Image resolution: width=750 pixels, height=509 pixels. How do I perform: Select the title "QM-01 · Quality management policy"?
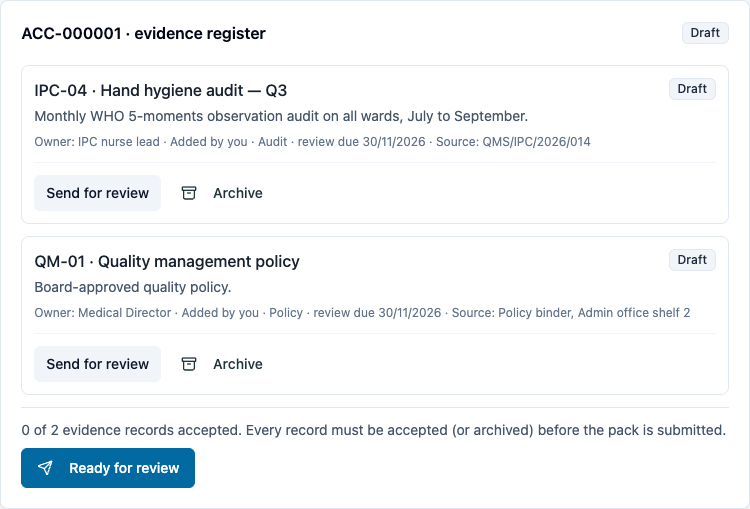tap(167, 262)
